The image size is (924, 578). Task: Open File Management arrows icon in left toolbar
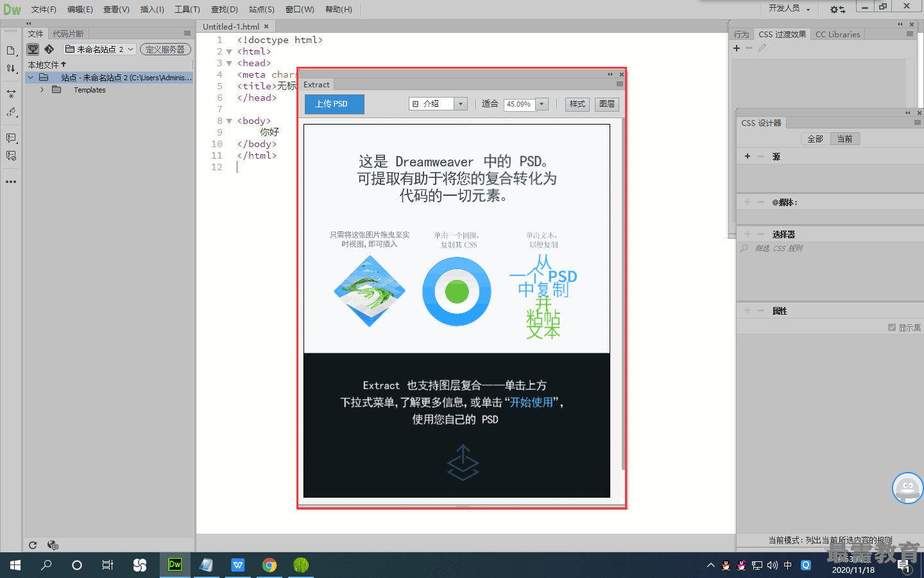11,68
